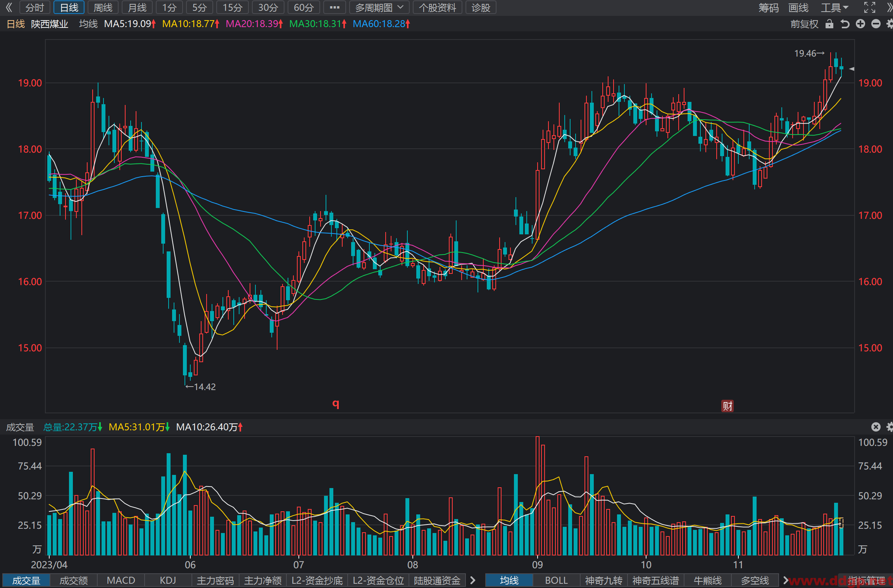893x588 pixels.
Task: Select the 60分 period button
Action: 304,7
